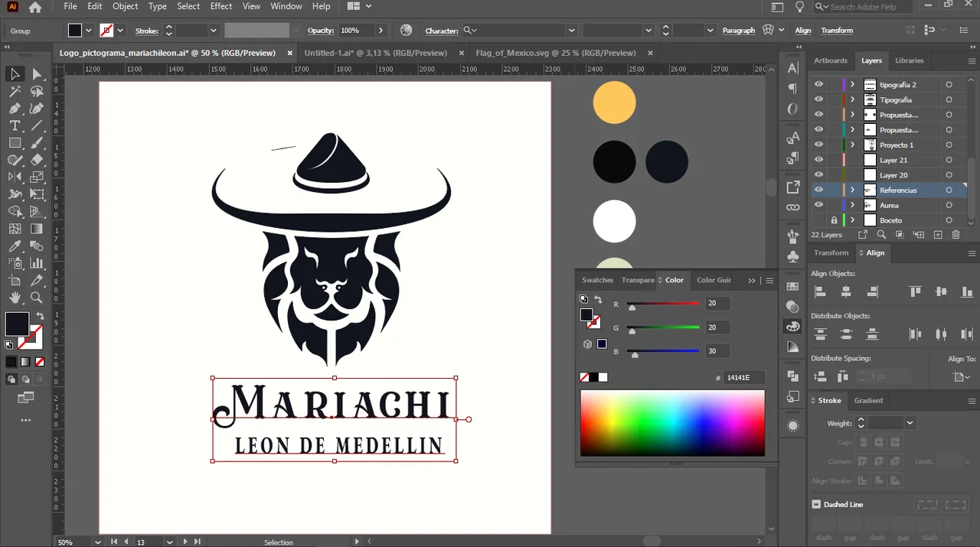
Task: Select the Column Graph tool
Action: pos(36,263)
